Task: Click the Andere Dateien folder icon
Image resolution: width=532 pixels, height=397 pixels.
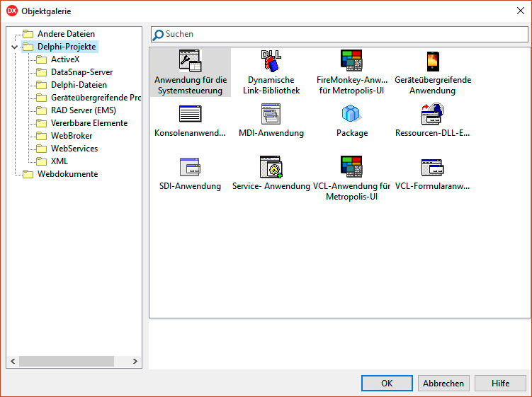Action: pyautogui.click(x=28, y=34)
